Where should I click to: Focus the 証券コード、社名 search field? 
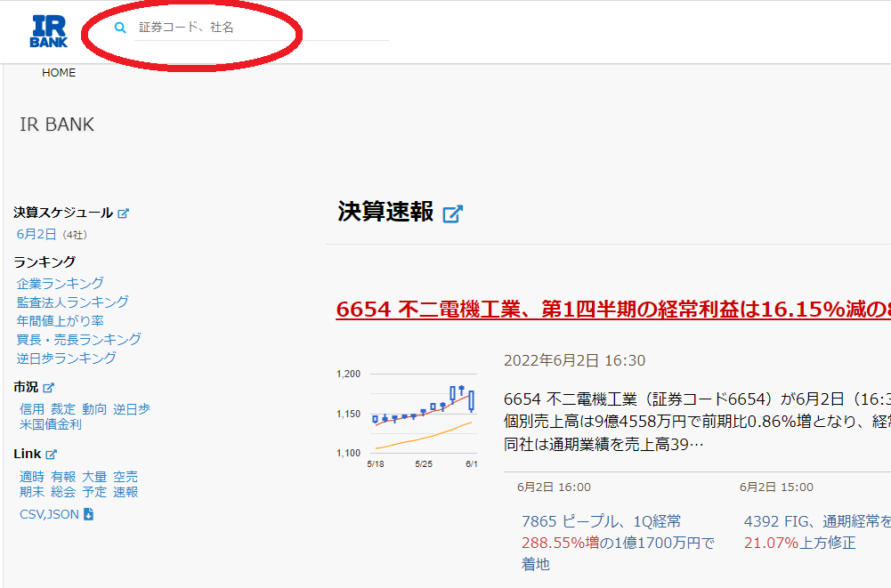click(262, 28)
